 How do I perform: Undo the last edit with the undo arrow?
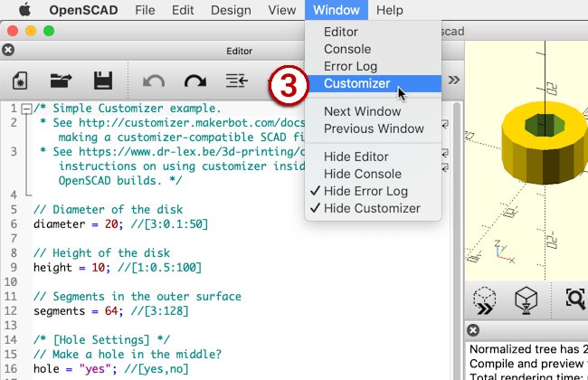pyautogui.click(x=154, y=81)
